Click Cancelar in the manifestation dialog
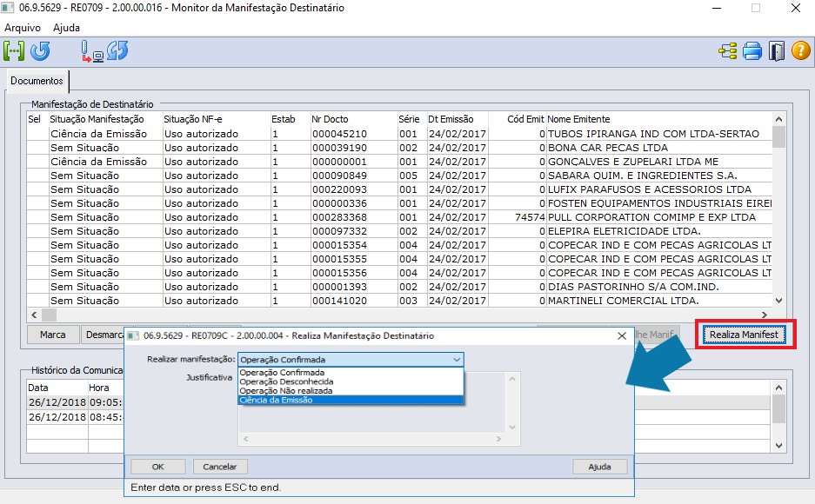Screen dimensions: 815x504 point(220,467)
